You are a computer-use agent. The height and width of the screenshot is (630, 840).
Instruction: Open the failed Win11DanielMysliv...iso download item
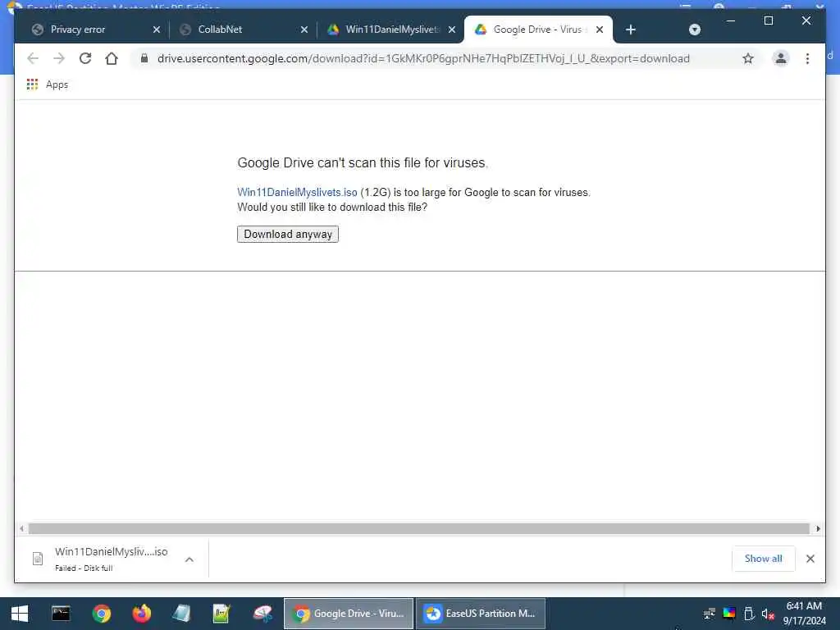pyautogui.click(x=102, y=559)
